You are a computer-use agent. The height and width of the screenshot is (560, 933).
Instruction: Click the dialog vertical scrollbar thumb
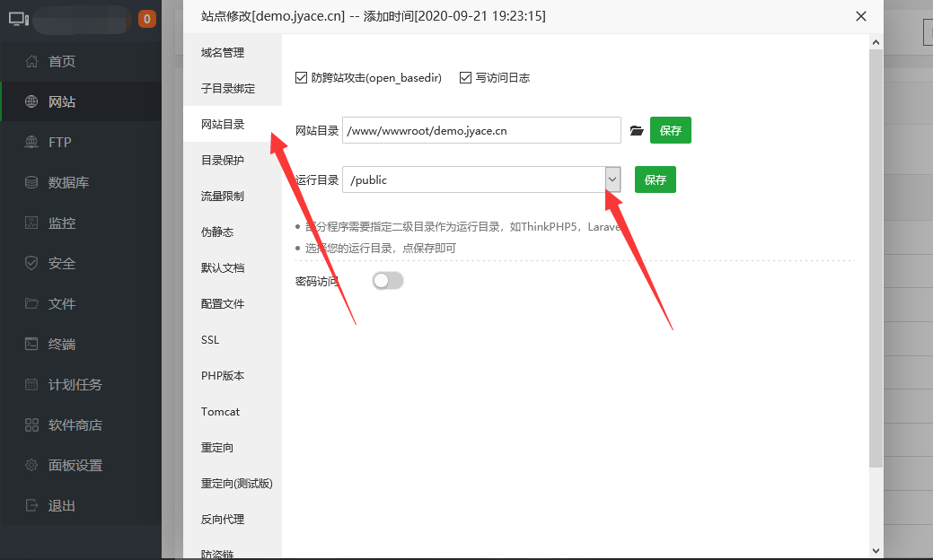coord(876,258)
